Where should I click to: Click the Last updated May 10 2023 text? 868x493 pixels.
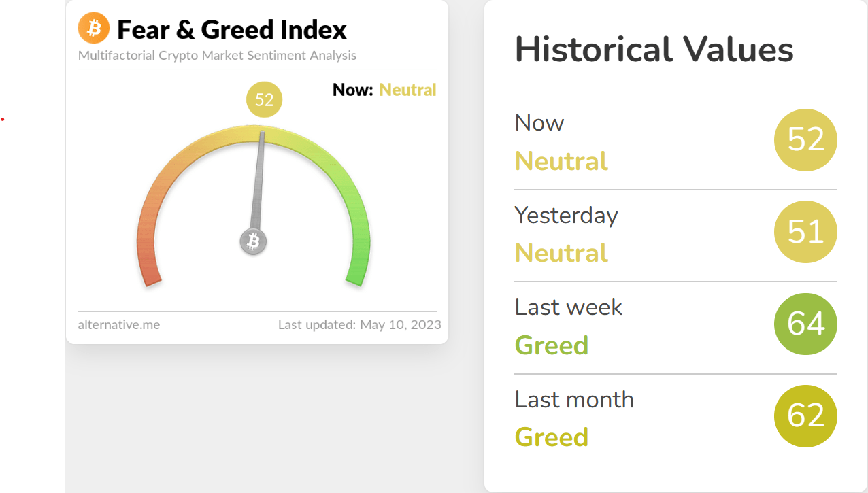tap(359, 324)
